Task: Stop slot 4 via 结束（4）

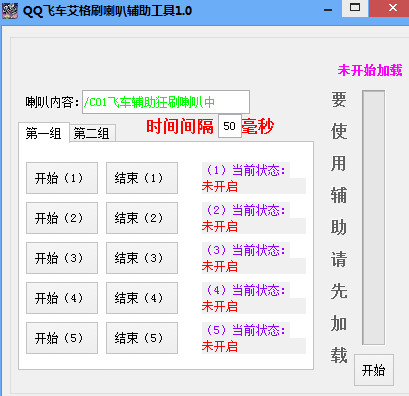Action: [x=142, y=298]
